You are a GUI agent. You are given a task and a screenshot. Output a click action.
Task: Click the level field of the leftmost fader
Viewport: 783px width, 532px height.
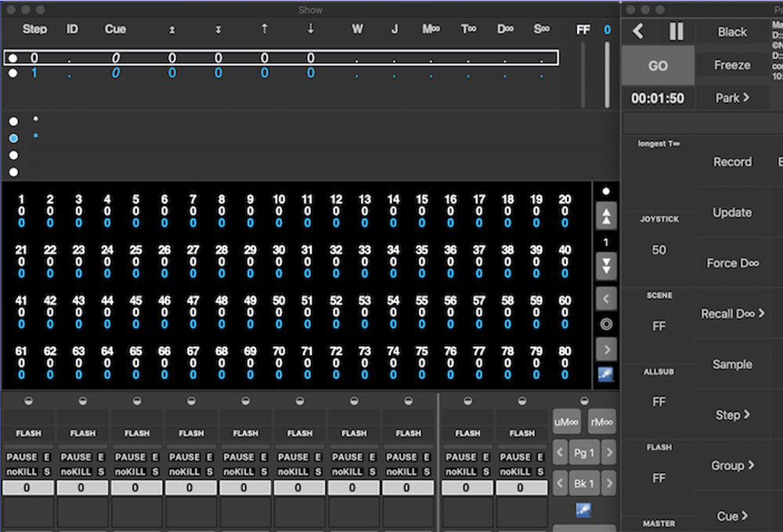coord(28,487)
